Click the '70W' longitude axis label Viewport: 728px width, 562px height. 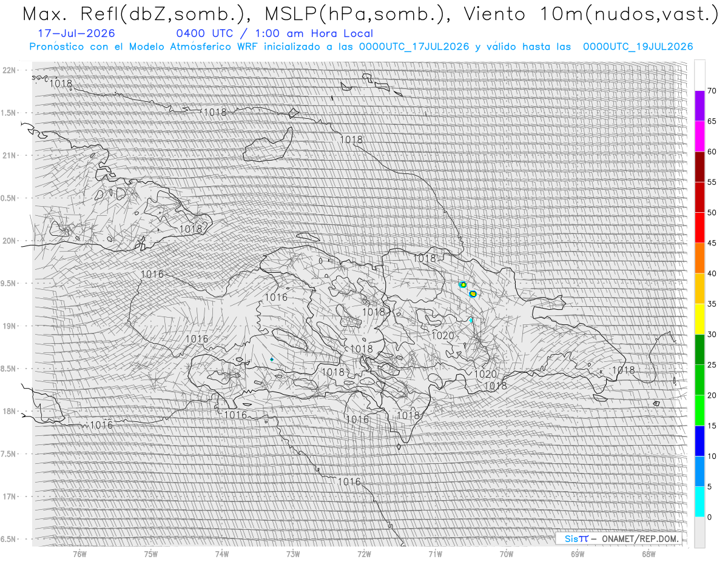click(507, 554)
